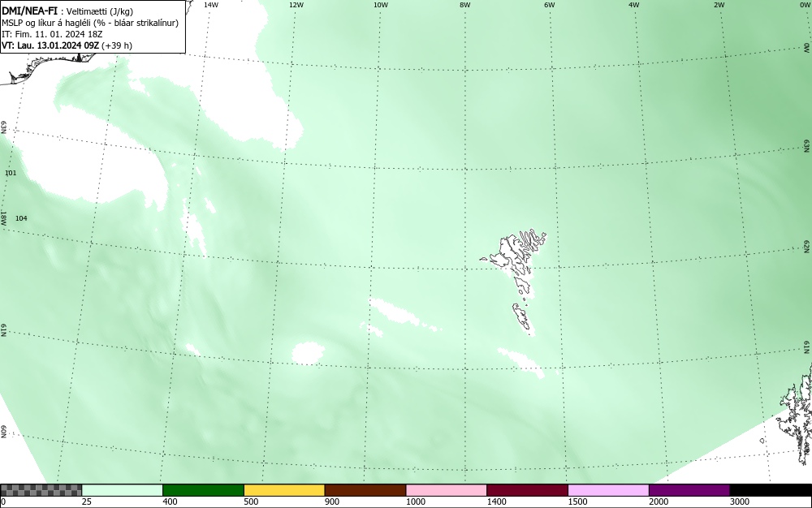The image size is (812, 508).
Task: Select the 4W longitude label
Action: (634, 5)
